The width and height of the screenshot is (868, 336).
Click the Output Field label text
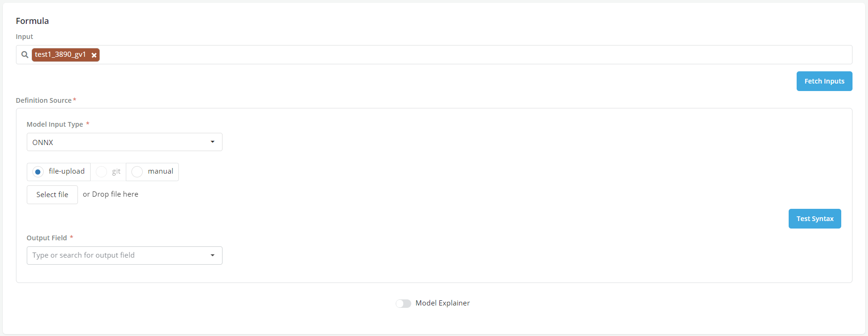pos(46,238)
